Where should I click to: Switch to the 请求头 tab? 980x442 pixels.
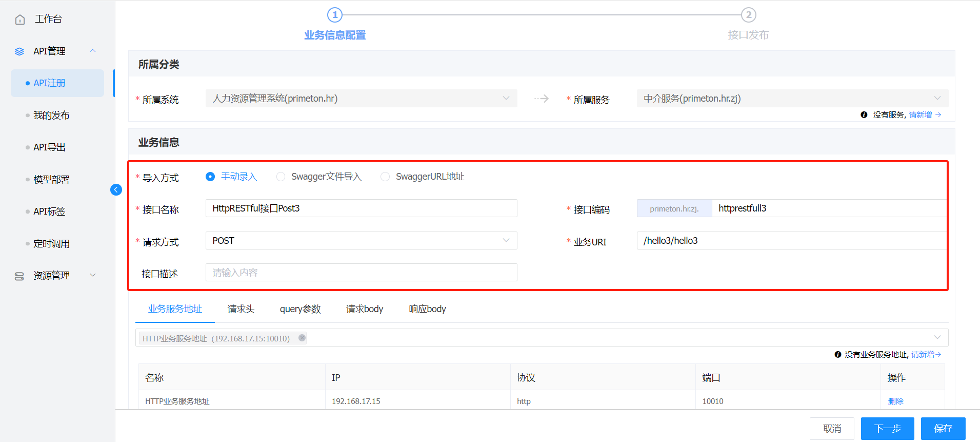(x=241, y=309)
